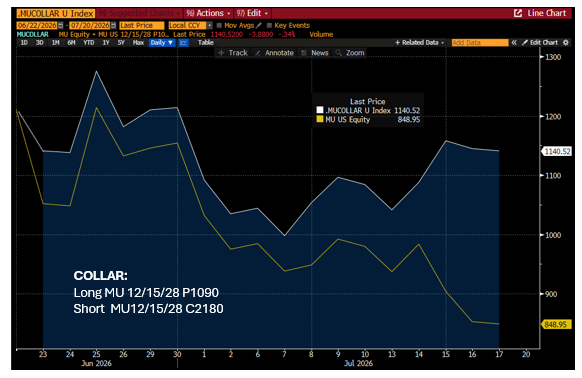Click the Local CCY field
582x378 pixels.
187,25
